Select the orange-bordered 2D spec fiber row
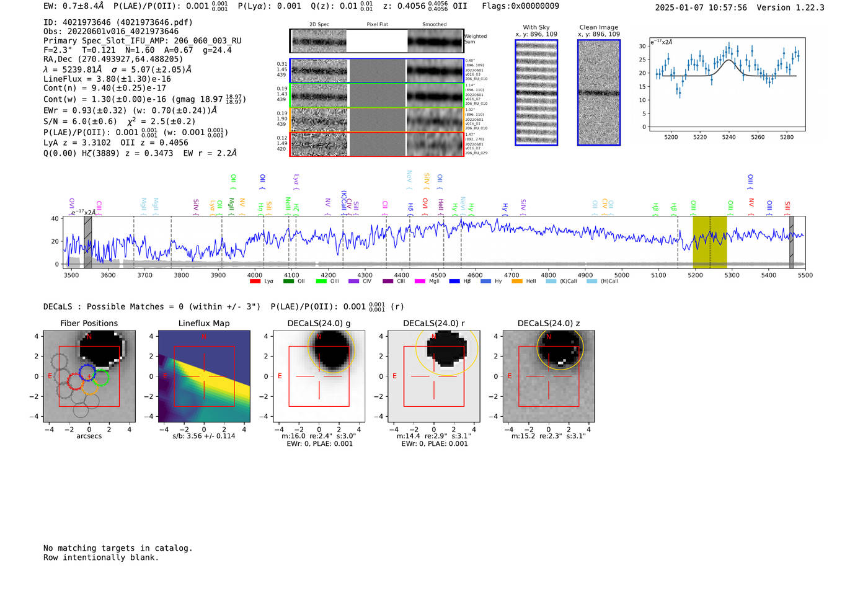This screenshot has width=868, height=591. pyautogui.click(x=377, y=120)
